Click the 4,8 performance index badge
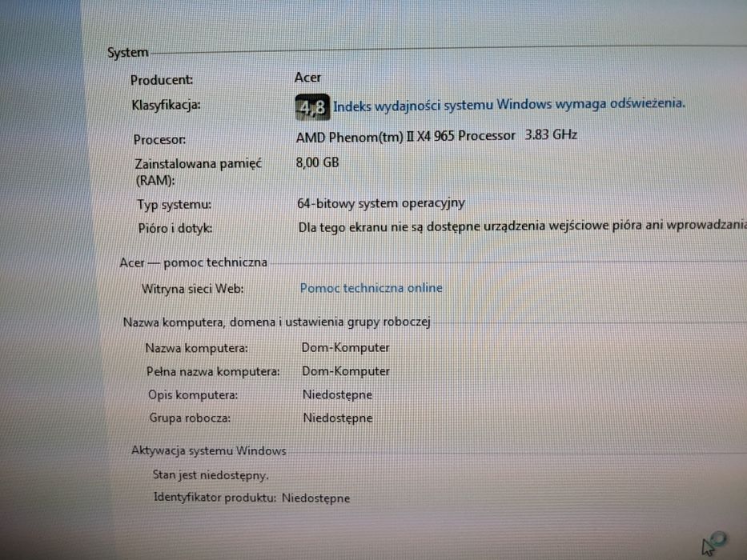The image size is (747, 560). [x=312, y=107]
